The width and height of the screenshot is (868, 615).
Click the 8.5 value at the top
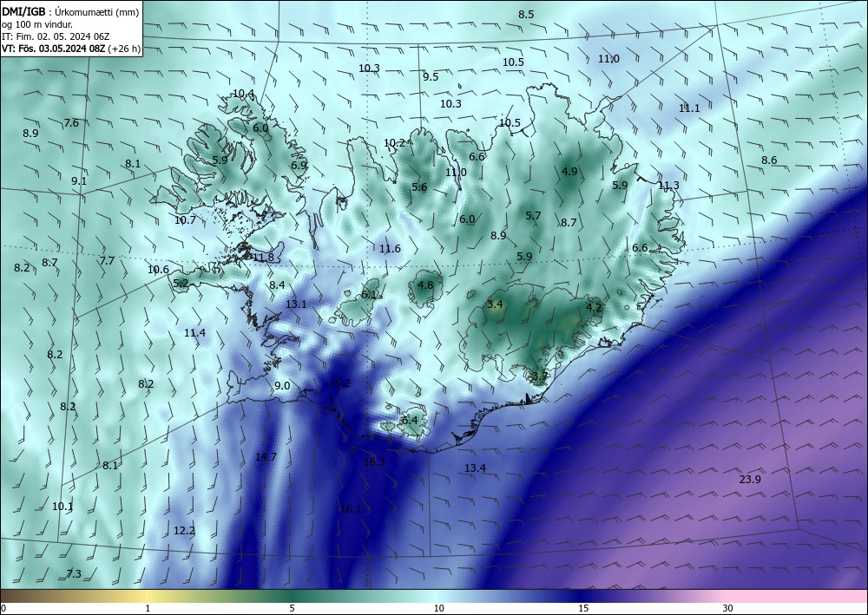click(526, 15)
